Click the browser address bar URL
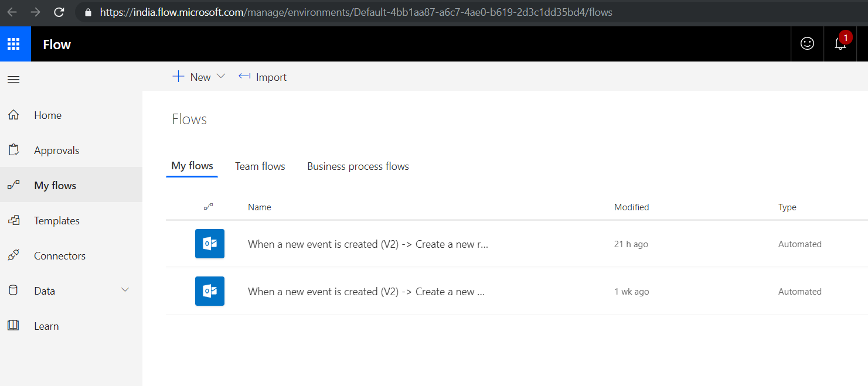Image resolution: width=868 pixels, height=386 pixels. click(356, 12)
